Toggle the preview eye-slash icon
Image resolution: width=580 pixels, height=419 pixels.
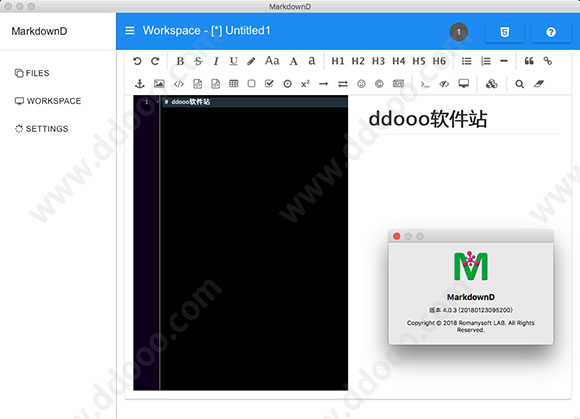[444, 84]
